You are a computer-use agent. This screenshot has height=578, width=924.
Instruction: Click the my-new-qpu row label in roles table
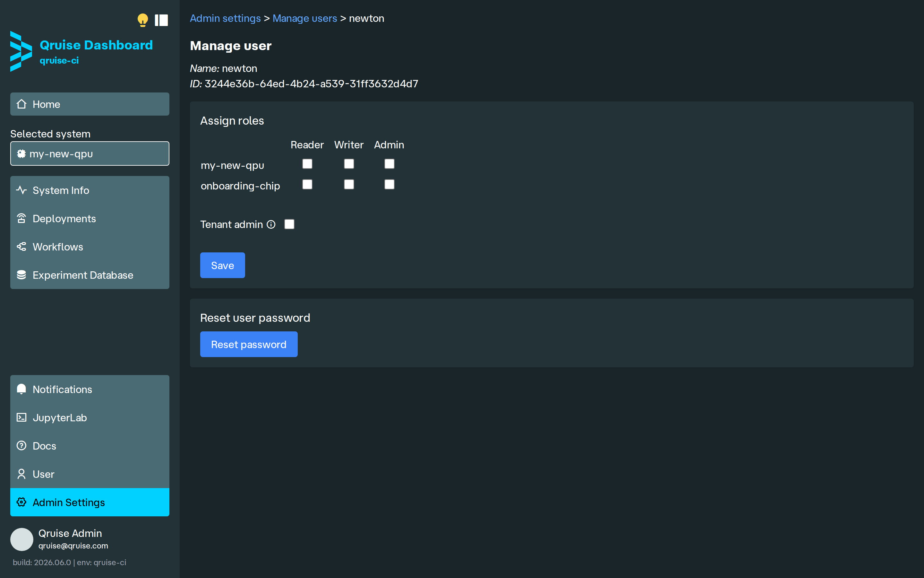[233, 165]
